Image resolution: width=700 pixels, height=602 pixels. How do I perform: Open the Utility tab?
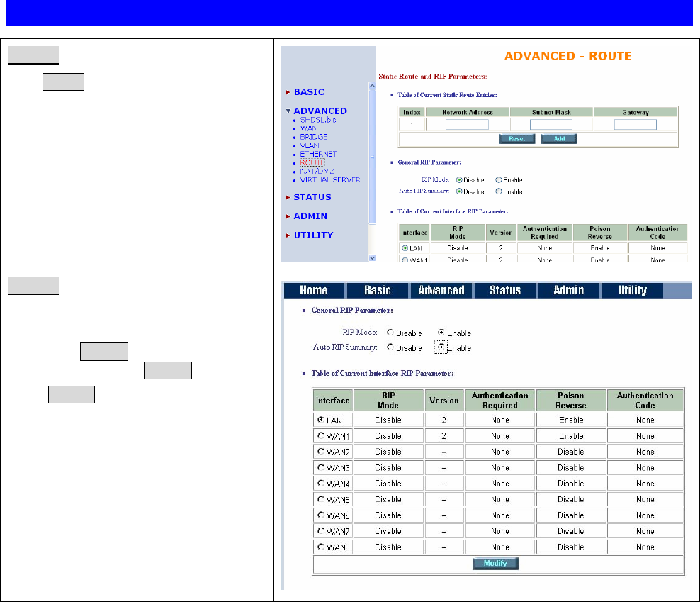(632, 290)
